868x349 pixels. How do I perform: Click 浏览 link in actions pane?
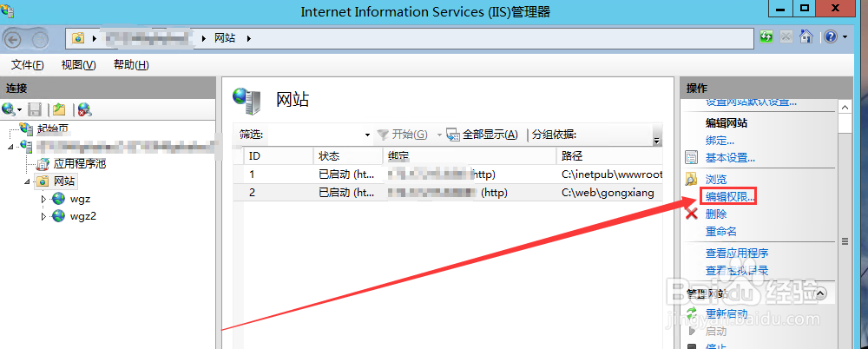click(x=716, y=180)
